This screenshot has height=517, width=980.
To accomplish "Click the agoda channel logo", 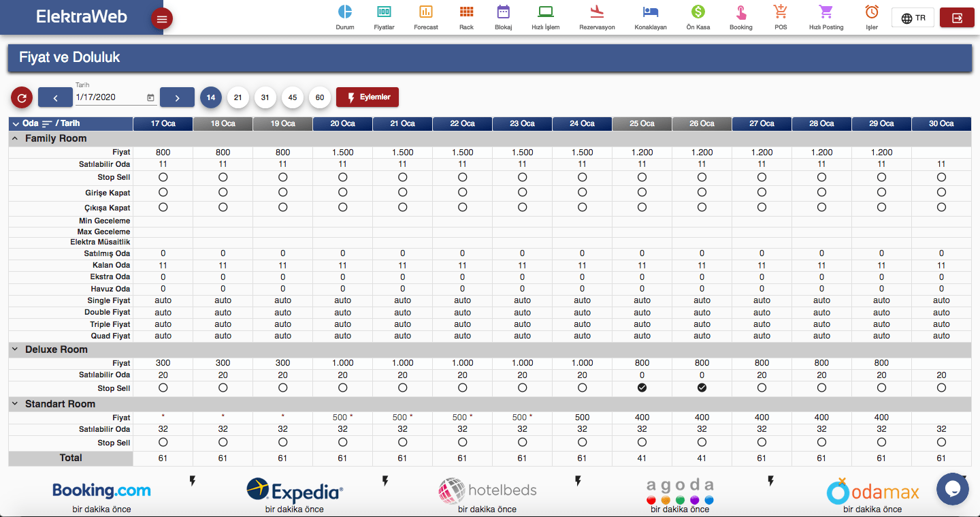I will tap(680, 491).
